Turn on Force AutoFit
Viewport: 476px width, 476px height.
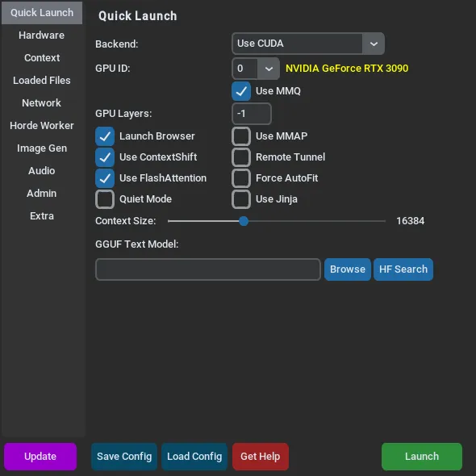click(241, 178)
